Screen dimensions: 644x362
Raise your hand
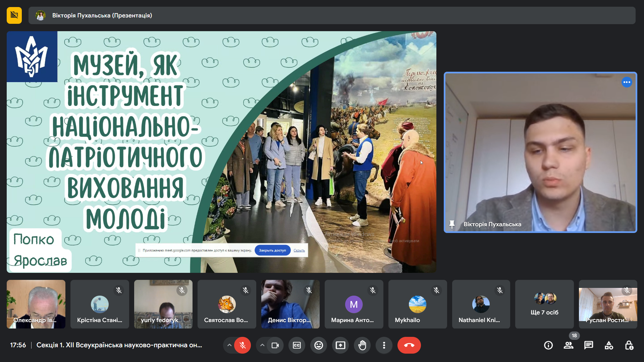[x=362, y=345]
